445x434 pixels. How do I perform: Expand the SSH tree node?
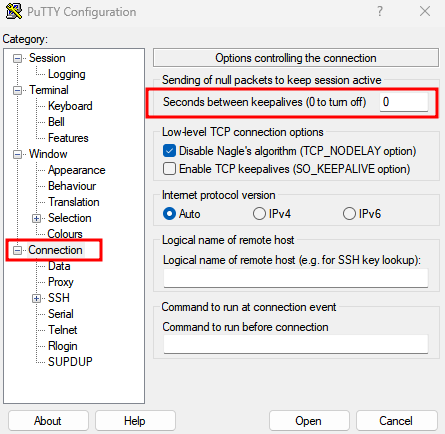(x=36, y=298)
